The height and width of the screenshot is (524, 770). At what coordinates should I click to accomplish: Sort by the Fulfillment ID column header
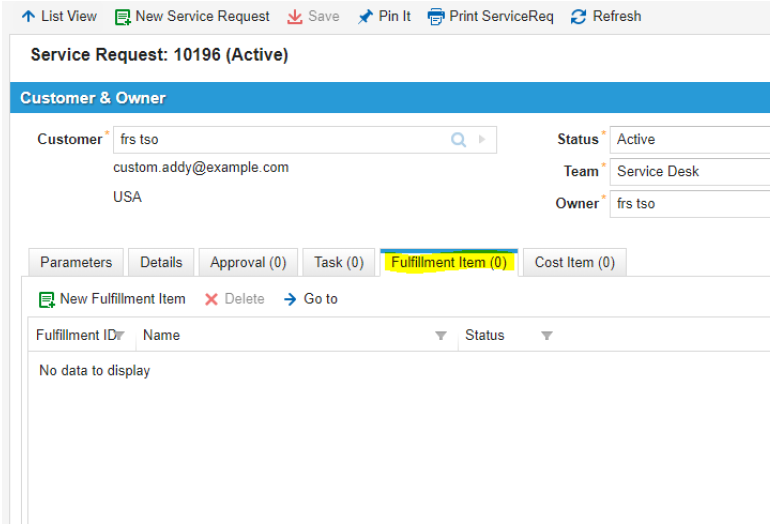[x=75, y=335]
